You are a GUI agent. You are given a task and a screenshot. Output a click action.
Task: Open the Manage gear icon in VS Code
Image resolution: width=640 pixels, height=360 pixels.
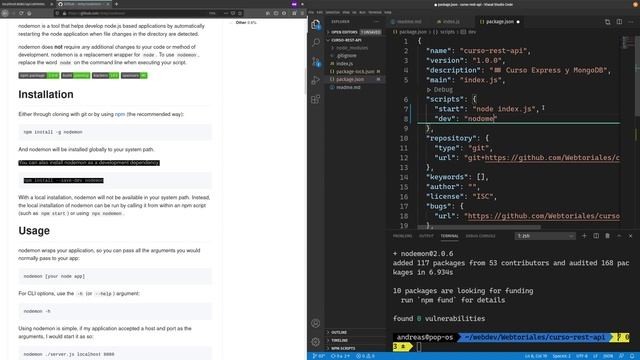[x=316, y=342]
